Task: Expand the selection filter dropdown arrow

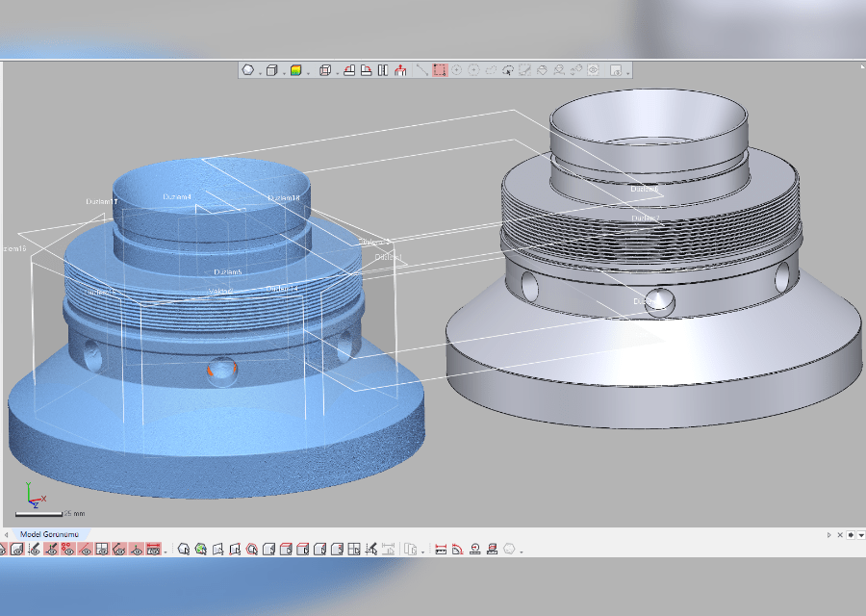Action: click(x=628, y=73)
